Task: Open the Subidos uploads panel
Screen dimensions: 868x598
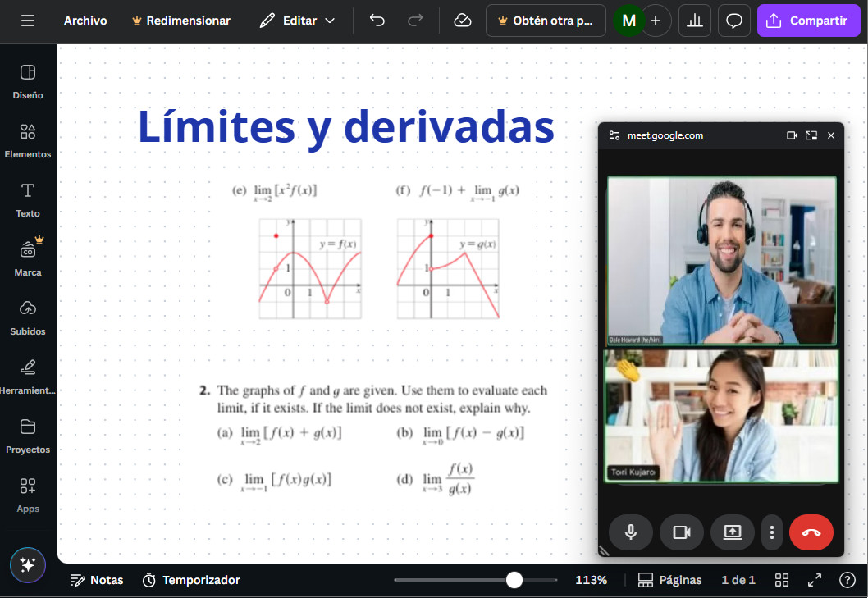Action: [x=28, y=317]
